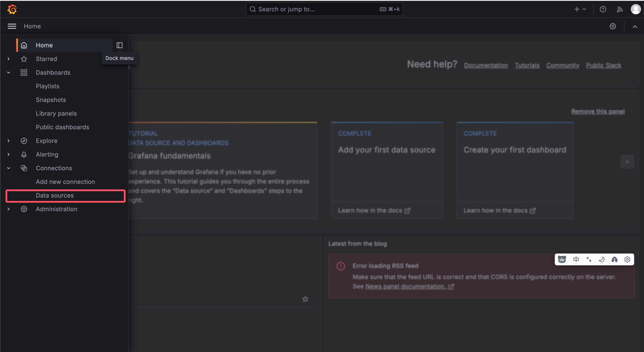Click the Dock menu icon

[119, 45]
